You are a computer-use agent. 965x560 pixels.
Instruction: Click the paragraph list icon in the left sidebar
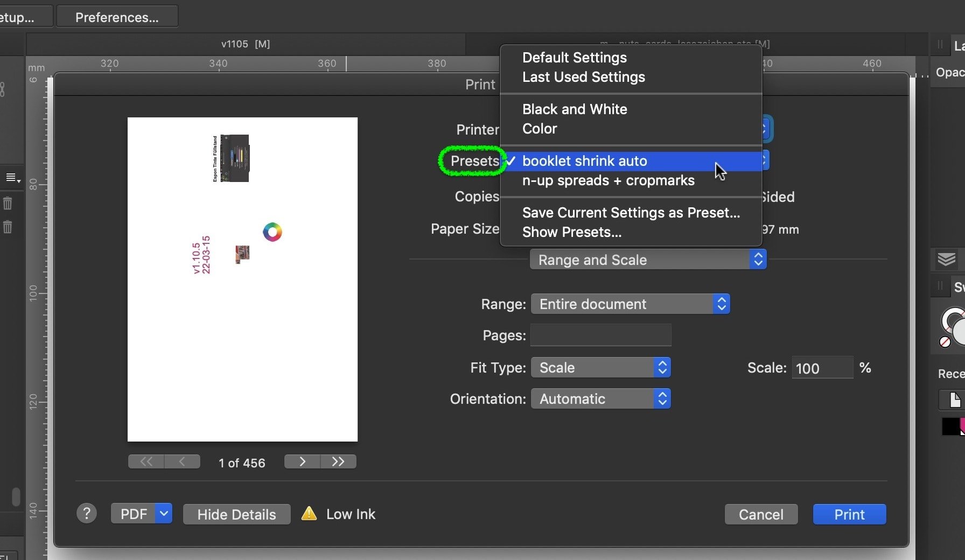click(x=11, y=178)
